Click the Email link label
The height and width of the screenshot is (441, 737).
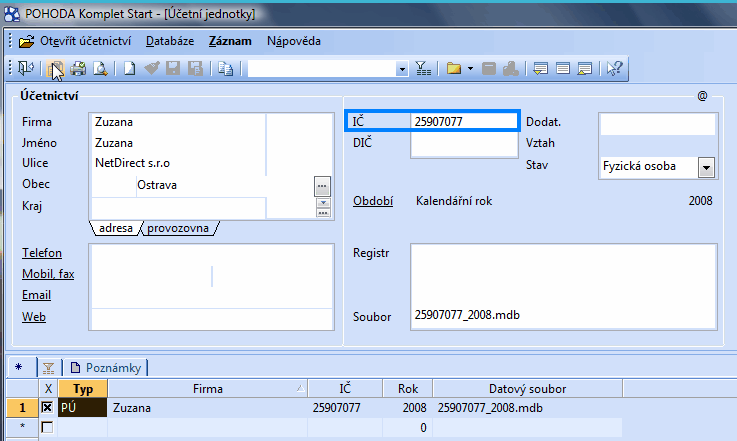pyautogui.click(x=36, y=295)
